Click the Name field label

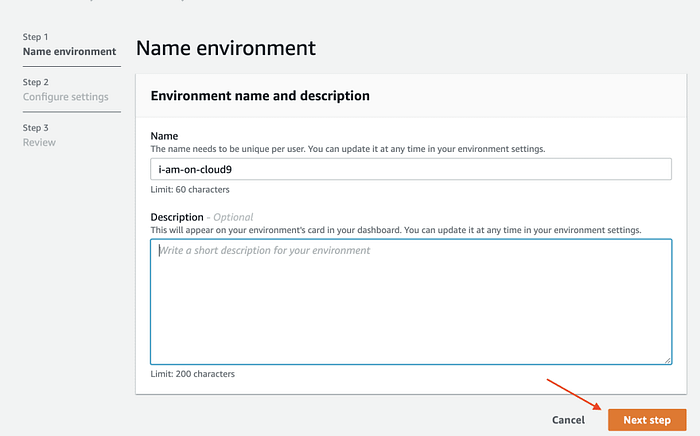(164, 135)
